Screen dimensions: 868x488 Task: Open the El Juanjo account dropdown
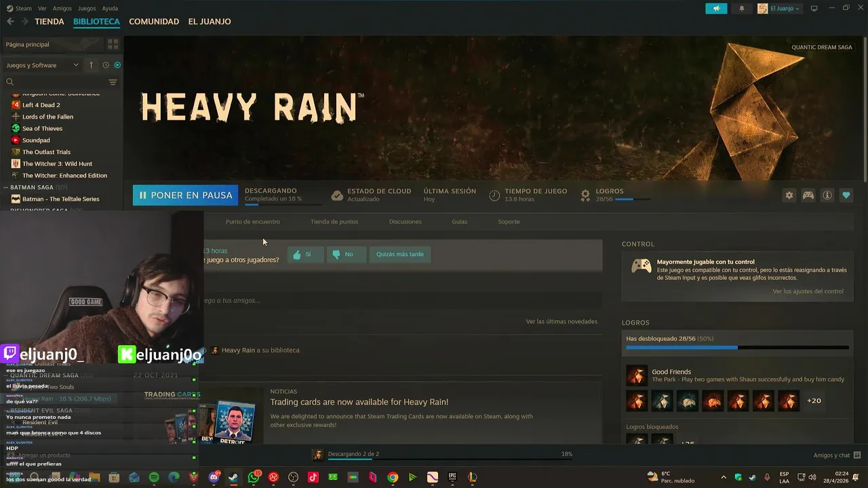point(779,8)
